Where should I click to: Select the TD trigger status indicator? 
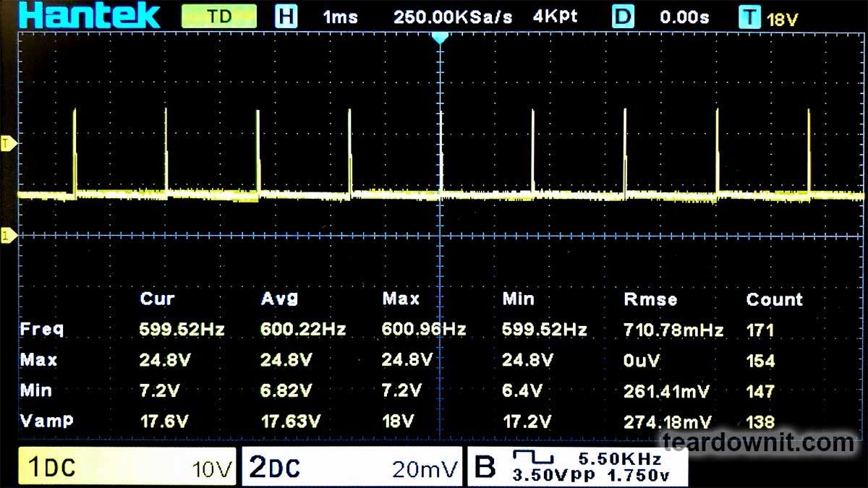tap(218, 16)
